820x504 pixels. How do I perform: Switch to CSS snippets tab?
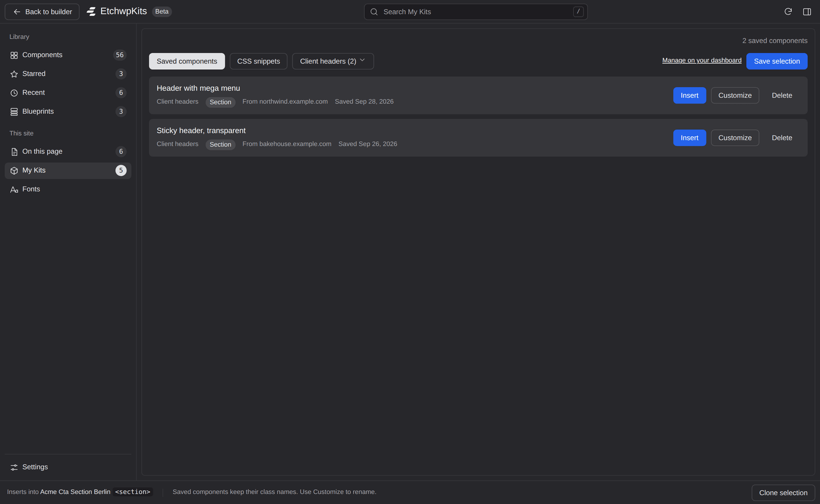[x=258, y=61]
